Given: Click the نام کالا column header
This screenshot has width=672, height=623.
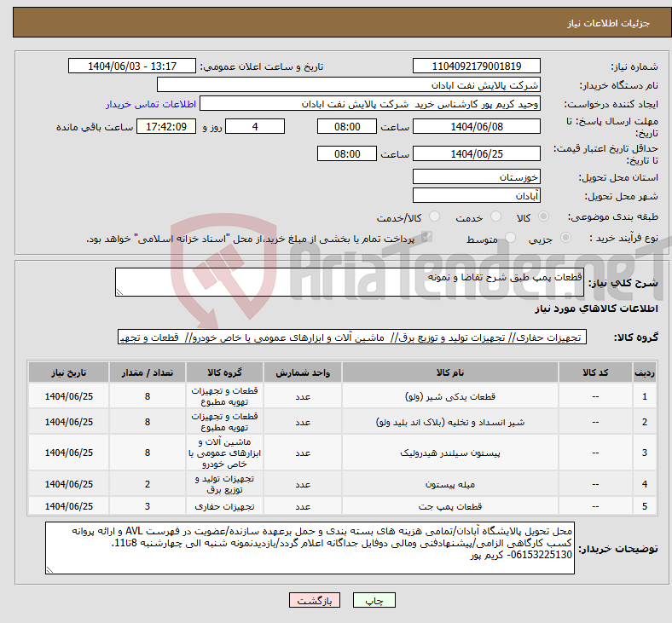Looking at the screenshot, I should tap(450, 372).
